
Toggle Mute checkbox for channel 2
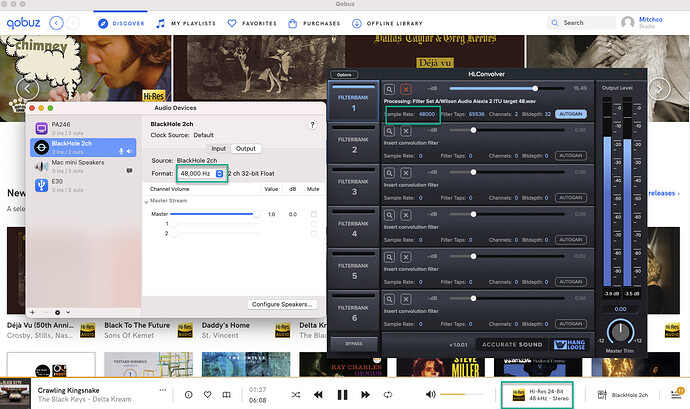tap(314, 234)
